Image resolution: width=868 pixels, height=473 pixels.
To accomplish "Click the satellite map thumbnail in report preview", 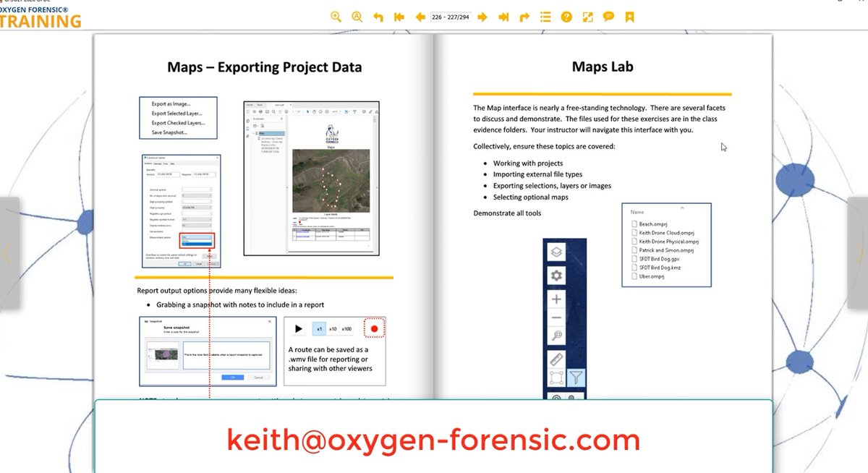I will pos(331,180).
